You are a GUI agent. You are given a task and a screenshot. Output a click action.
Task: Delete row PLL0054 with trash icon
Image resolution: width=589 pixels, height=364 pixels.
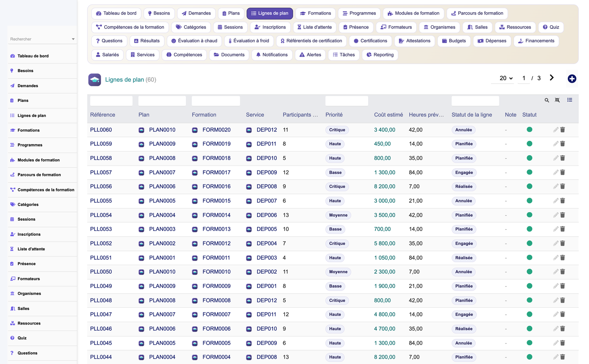tap(563, 215)
